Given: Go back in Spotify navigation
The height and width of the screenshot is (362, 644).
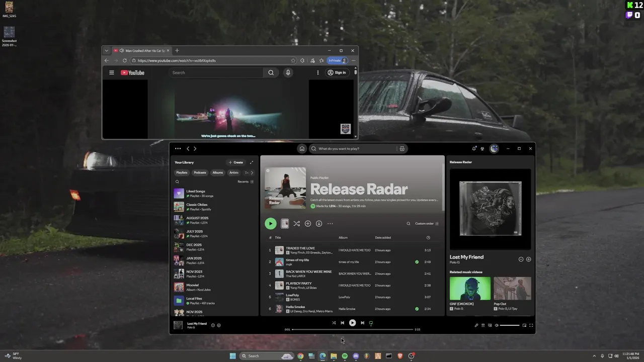Looking at the screenshot, I should [x=188, y=149].
